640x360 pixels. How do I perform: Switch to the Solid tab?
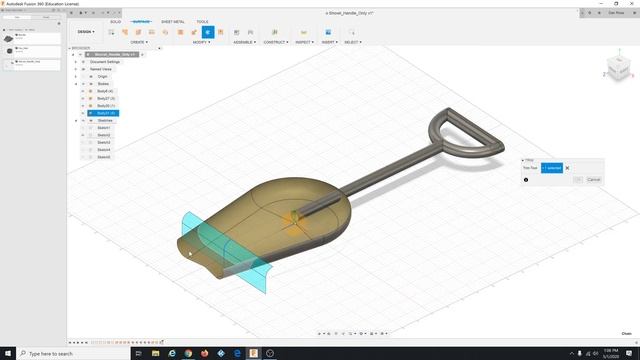pos(116,22)
